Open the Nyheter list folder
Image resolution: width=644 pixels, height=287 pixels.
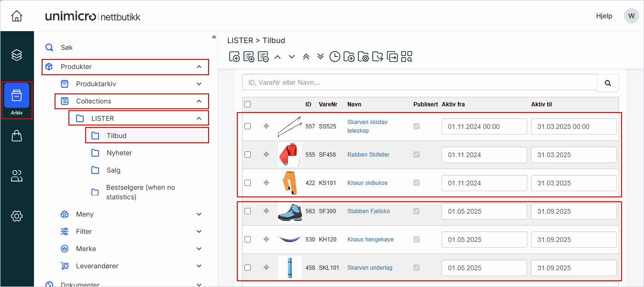119,153
